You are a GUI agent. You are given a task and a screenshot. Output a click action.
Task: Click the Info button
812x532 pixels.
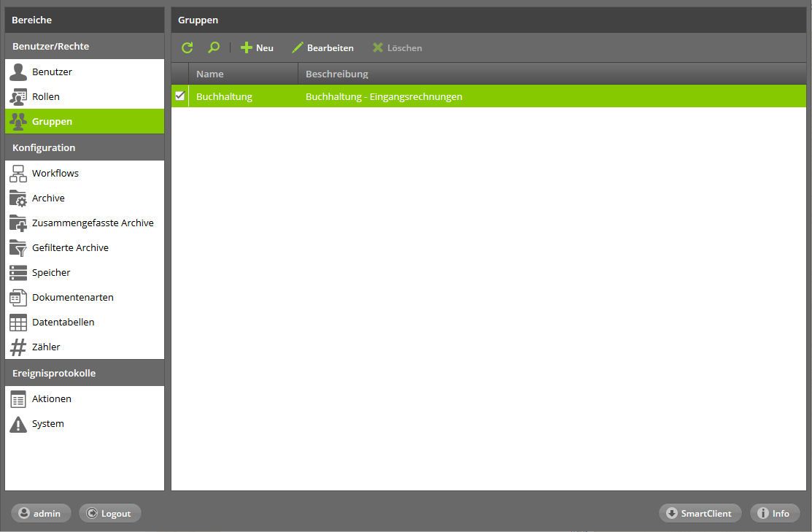pyautogui.click(x=775, y=513)
